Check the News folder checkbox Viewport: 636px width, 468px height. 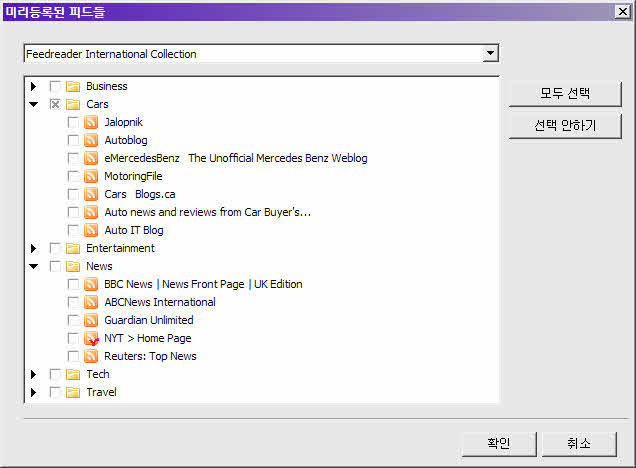pyautogui.click(x=55, y=266)
